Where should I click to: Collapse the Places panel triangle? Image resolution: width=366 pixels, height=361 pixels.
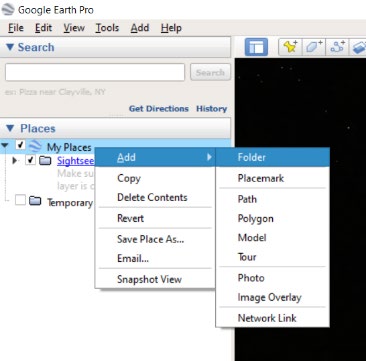(11, 128)
